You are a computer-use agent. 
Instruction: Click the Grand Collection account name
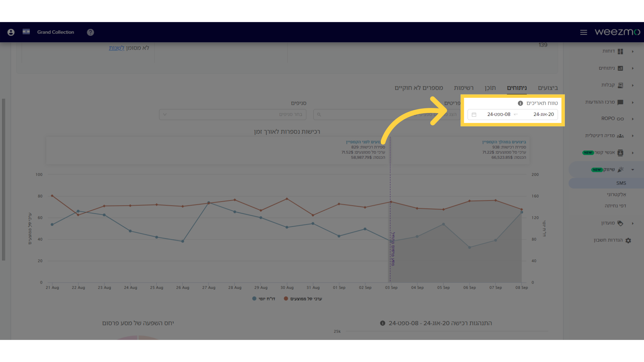coord(56,32)
